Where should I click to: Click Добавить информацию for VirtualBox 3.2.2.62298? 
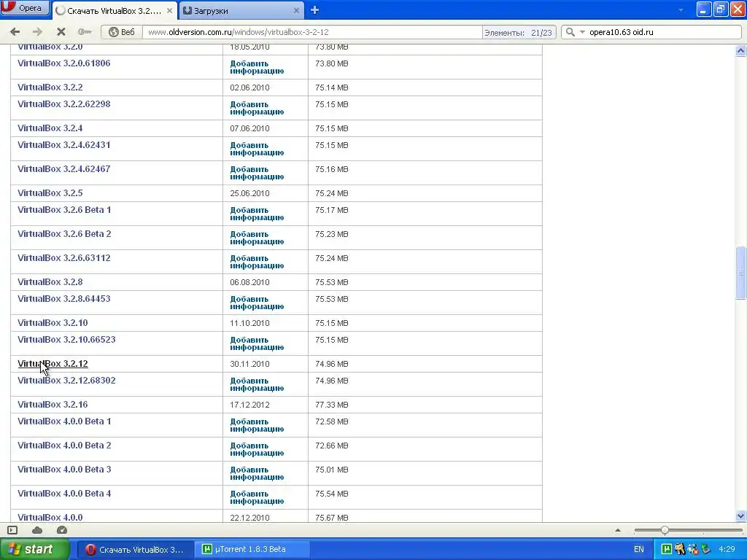pos(257,108)
